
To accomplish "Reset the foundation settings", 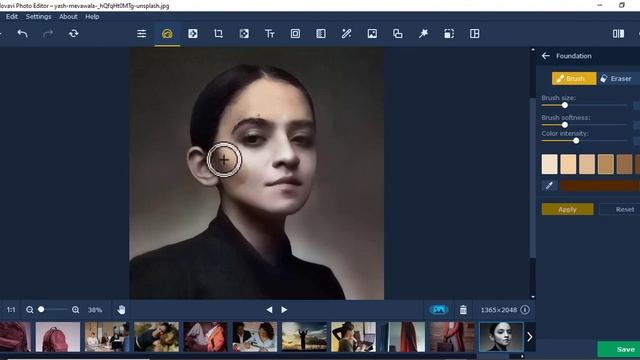I will click(620, 209).
